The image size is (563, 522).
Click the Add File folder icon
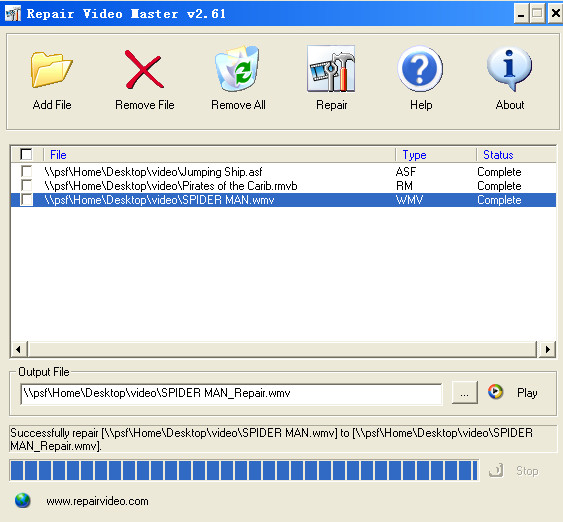[52, 70]
